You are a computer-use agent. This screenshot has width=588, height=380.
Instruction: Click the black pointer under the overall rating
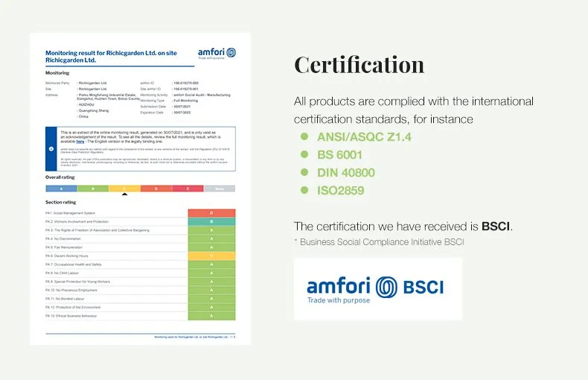(x=124, y=194)
